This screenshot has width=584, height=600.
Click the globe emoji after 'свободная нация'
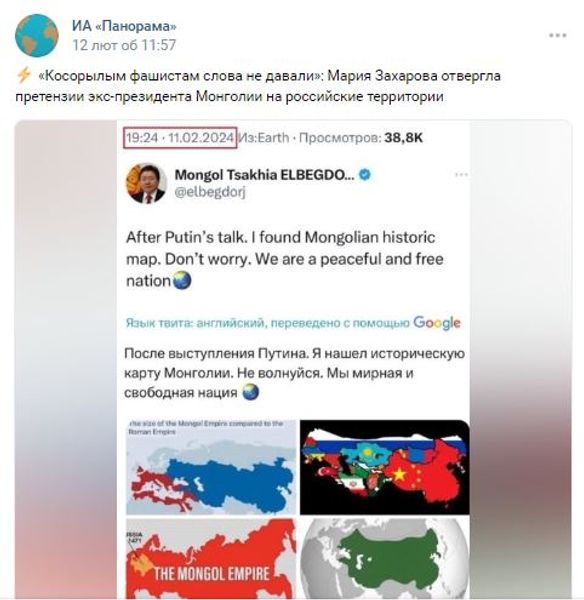(x=251, y=392)
